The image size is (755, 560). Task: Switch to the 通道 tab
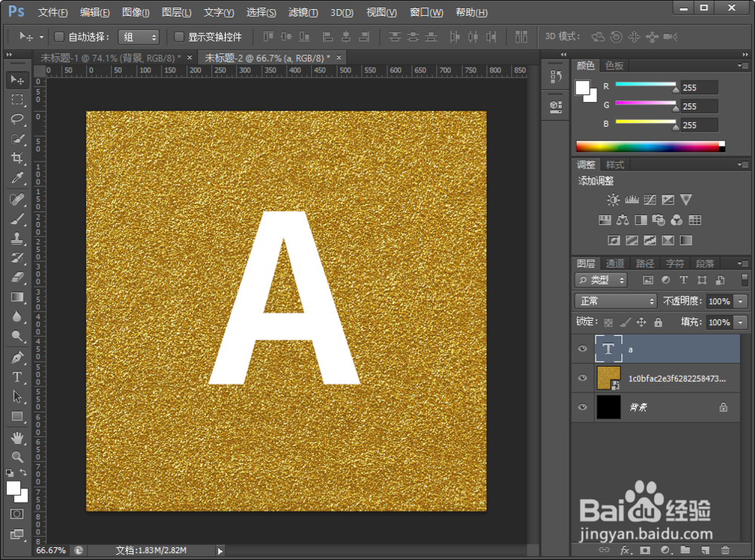pos(615,263)
